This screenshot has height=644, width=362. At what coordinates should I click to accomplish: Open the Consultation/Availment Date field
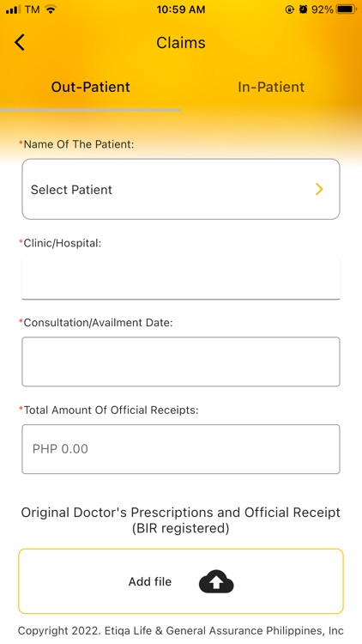tap(181, 361)
